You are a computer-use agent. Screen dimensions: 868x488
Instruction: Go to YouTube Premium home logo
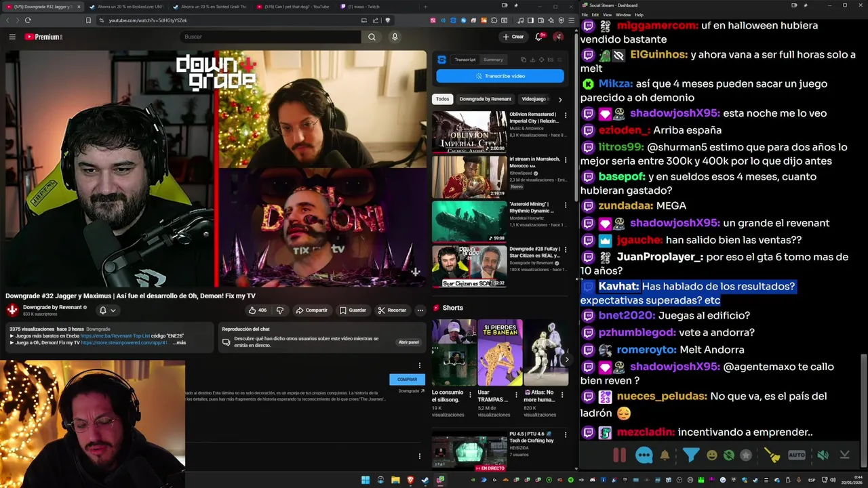tap(43, 37)
